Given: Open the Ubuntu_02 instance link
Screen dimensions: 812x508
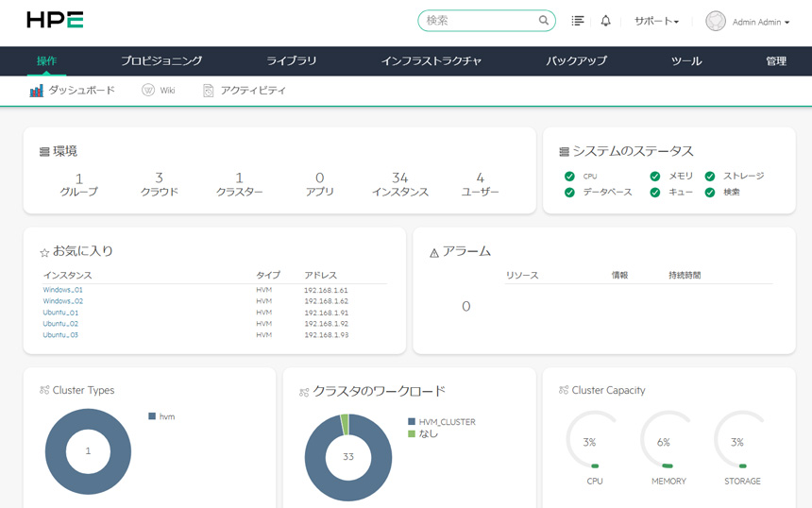Looking at the screenshot, I should (60, 324).
